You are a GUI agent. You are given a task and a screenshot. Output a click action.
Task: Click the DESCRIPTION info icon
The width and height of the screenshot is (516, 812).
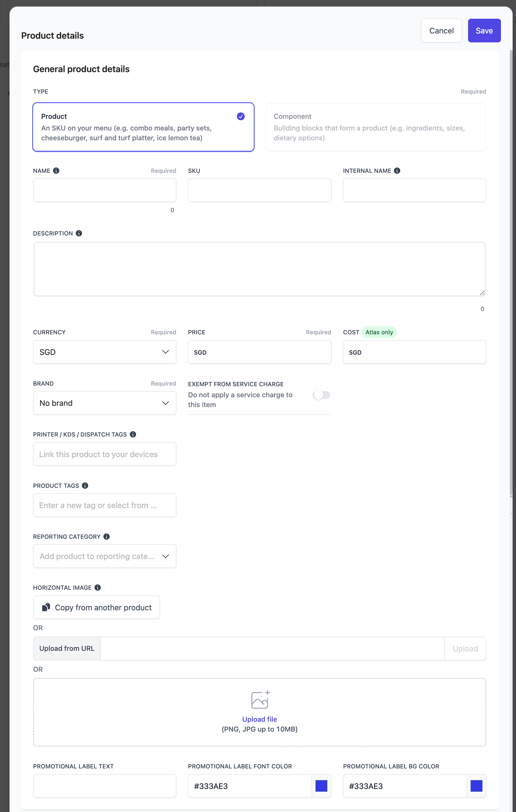[79, 233]
